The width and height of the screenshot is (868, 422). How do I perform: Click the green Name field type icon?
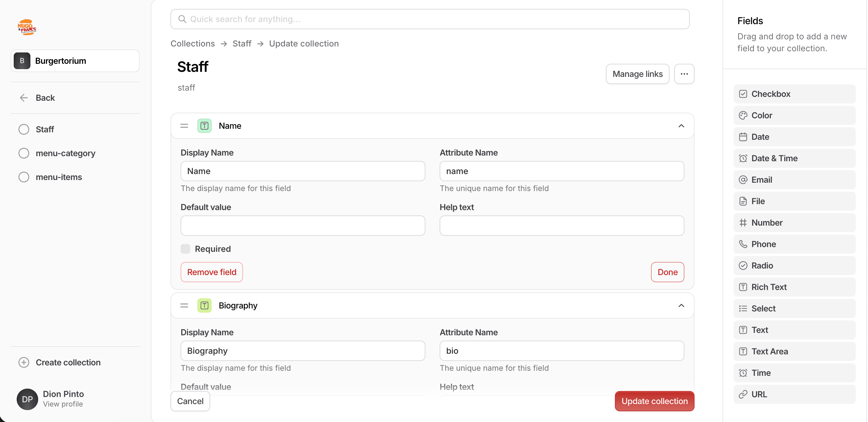204,126
